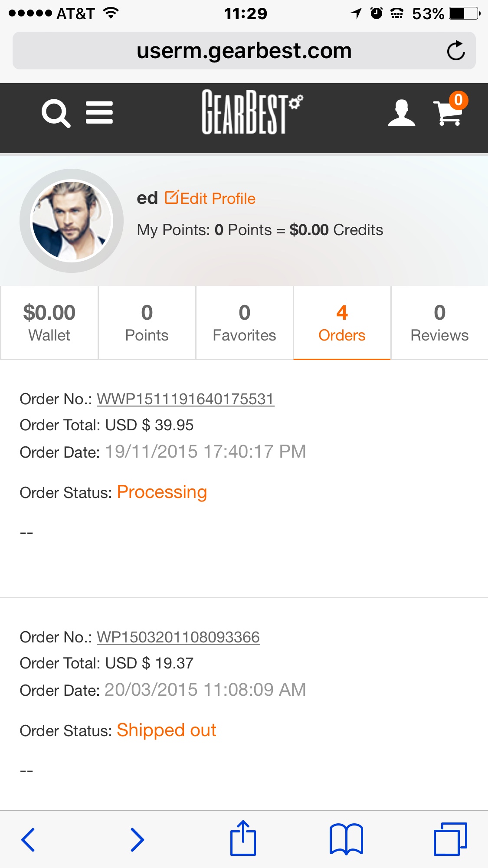
Task: Open order WP1503201108093366
Action: coord(178,637)
